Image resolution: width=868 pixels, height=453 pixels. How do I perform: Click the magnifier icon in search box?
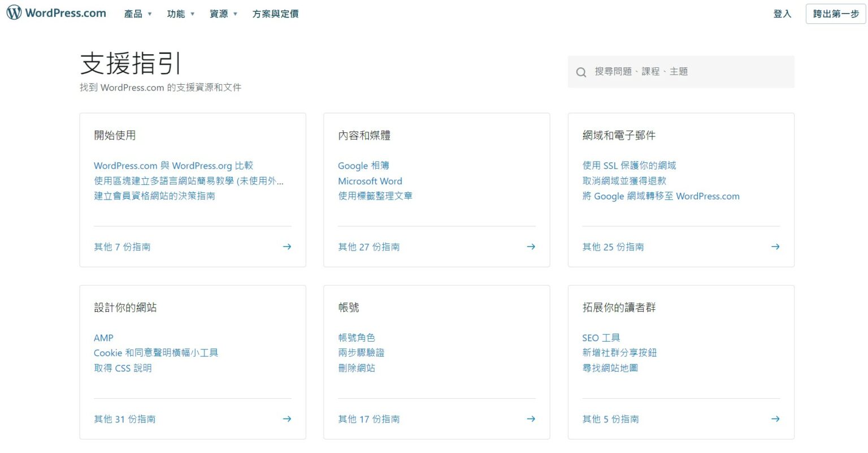[581, 72]
